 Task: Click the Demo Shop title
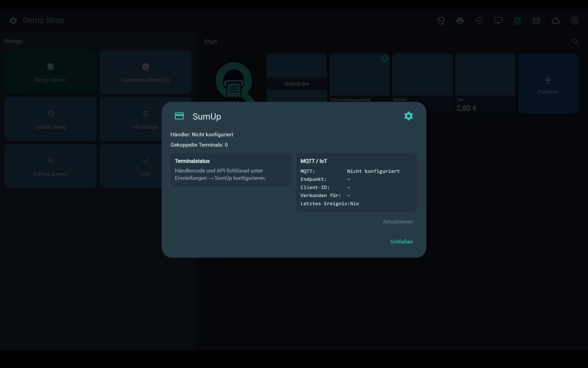click(43, 20)
